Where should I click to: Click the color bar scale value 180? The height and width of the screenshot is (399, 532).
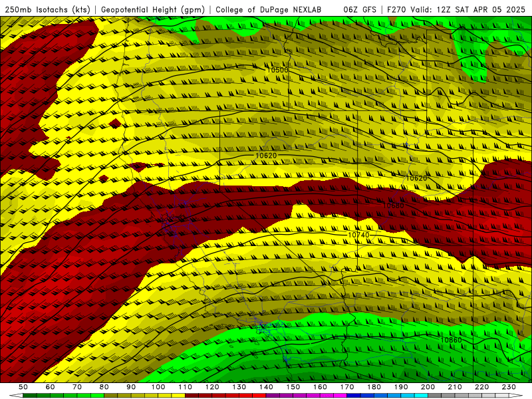coord(374,387)
